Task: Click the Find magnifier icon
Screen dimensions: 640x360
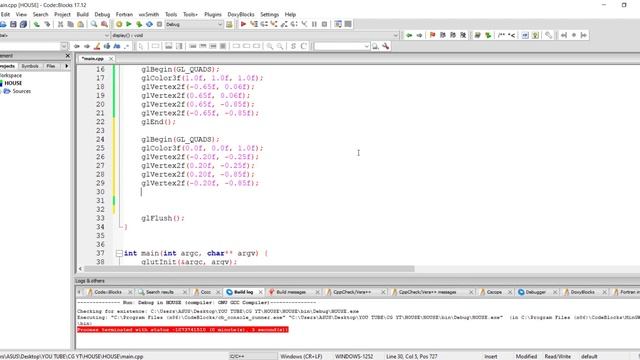Action: pyautogui.click(x=94, y=24)
